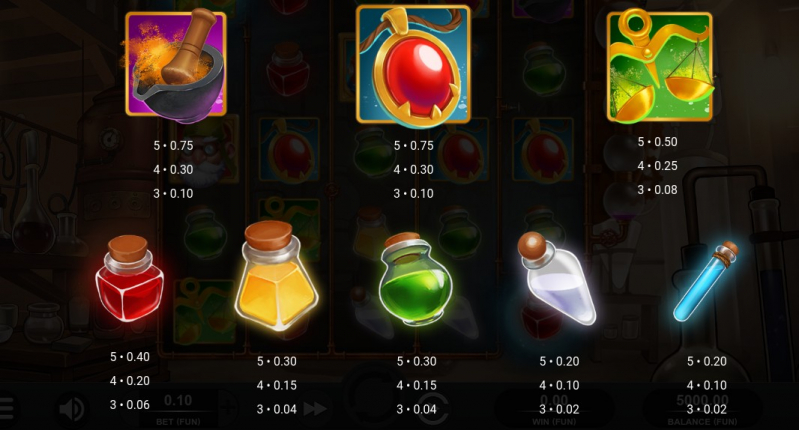Select the white tilted potion flask
This screenshot has height=430, width=799.
click(556, 278)
